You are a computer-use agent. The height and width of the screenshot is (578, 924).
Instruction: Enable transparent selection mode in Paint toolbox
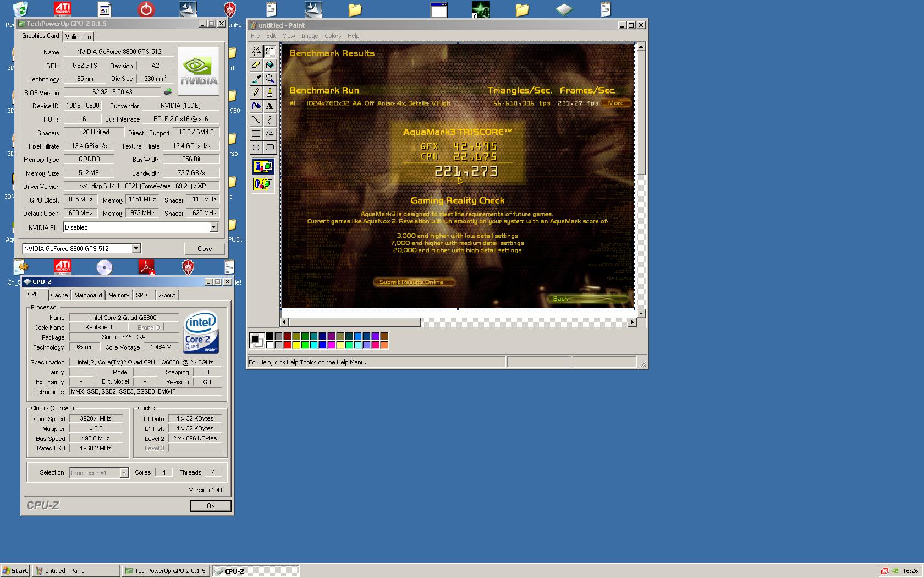(x=263, y=184)
